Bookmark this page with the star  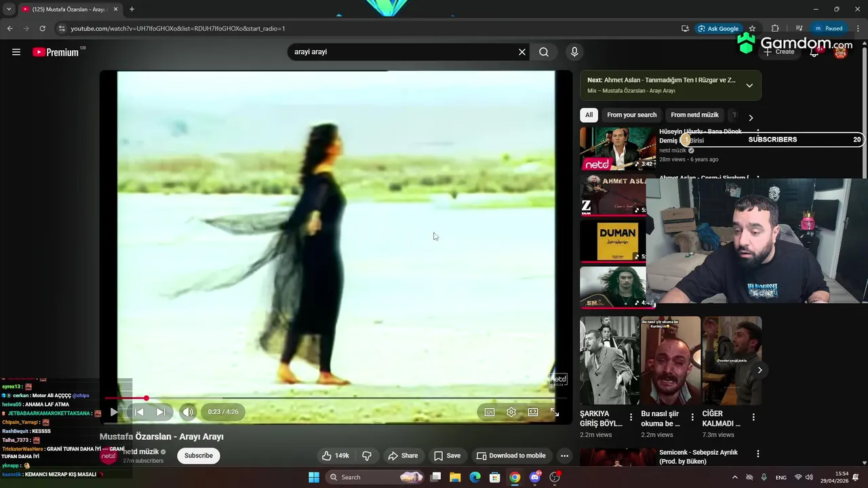(x=752, y=28)
